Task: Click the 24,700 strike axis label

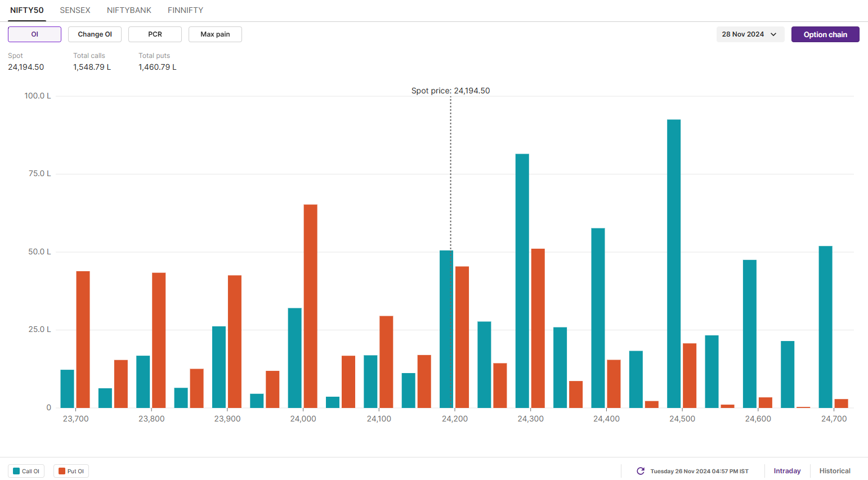Action: coord(834,419)
